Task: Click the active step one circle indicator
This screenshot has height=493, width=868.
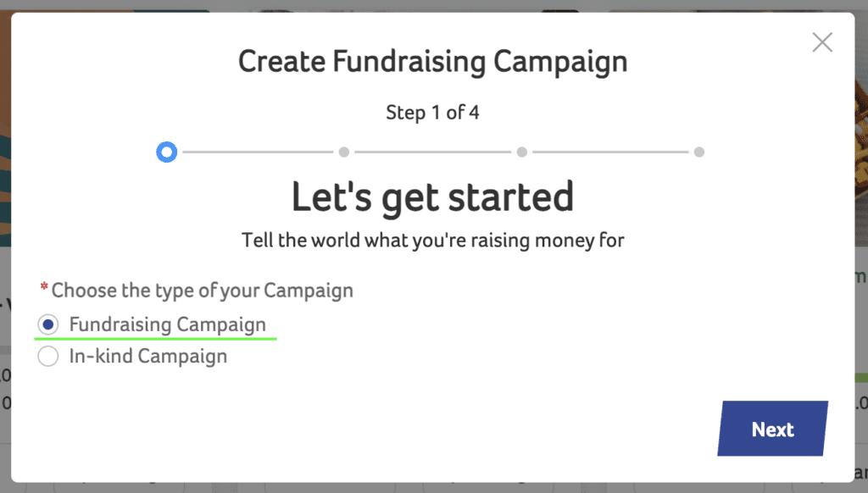Action: (x=167, y=152)
